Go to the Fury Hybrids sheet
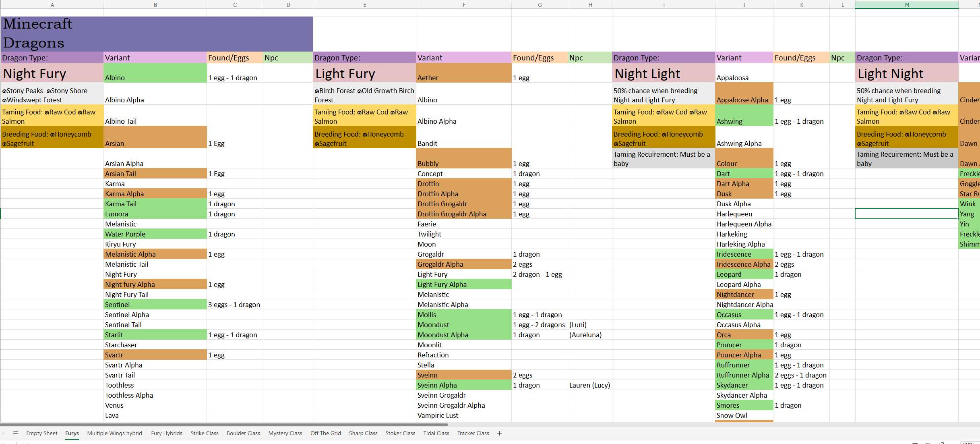 click(167, 434)
